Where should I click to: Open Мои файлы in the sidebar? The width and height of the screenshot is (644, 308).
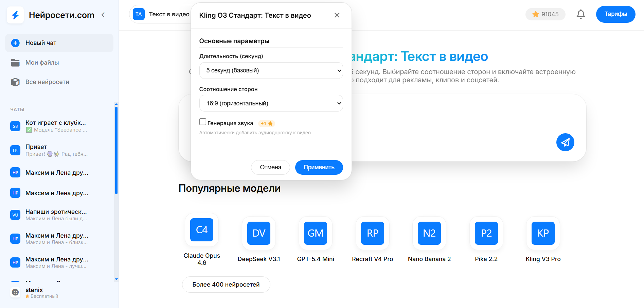tap(59, 63)
